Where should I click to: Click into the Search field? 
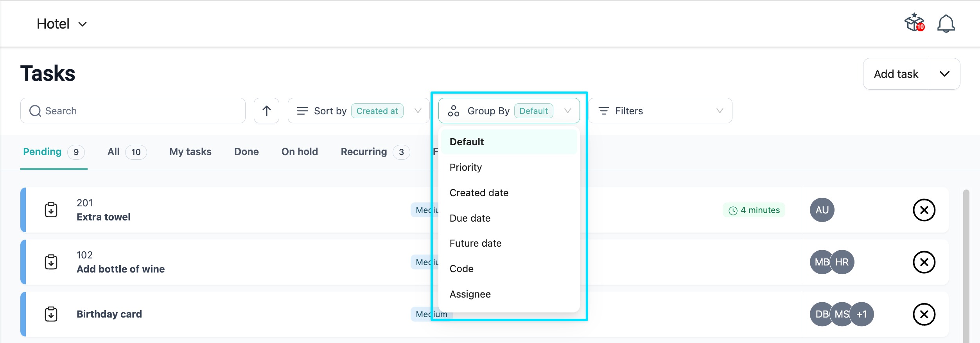tap(133, 111)
